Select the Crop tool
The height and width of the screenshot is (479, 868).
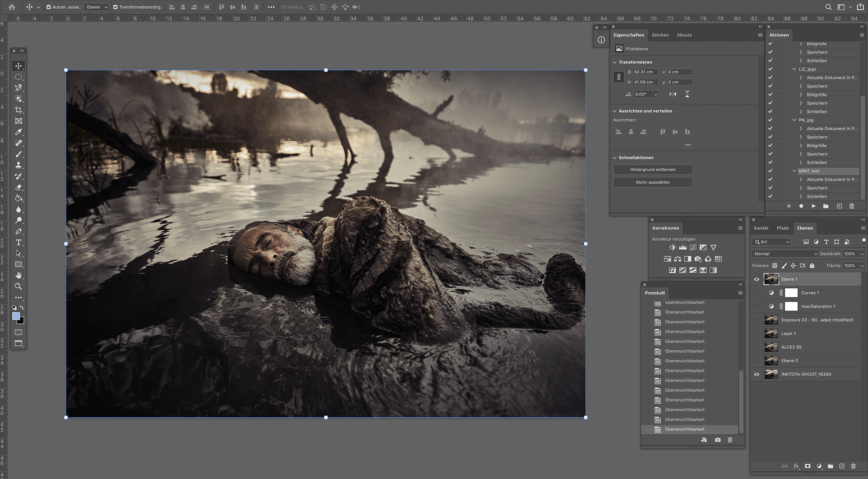pos(18,110)
